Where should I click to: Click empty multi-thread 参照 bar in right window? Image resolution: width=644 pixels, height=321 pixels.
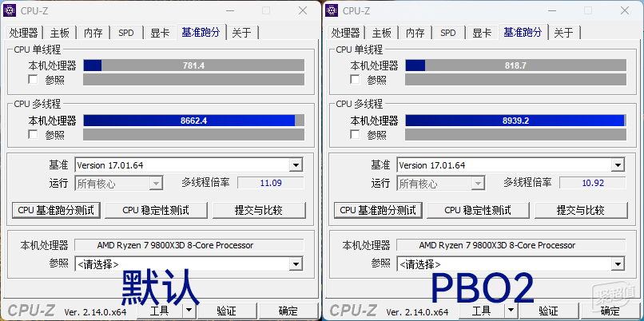tap(516, 135)
